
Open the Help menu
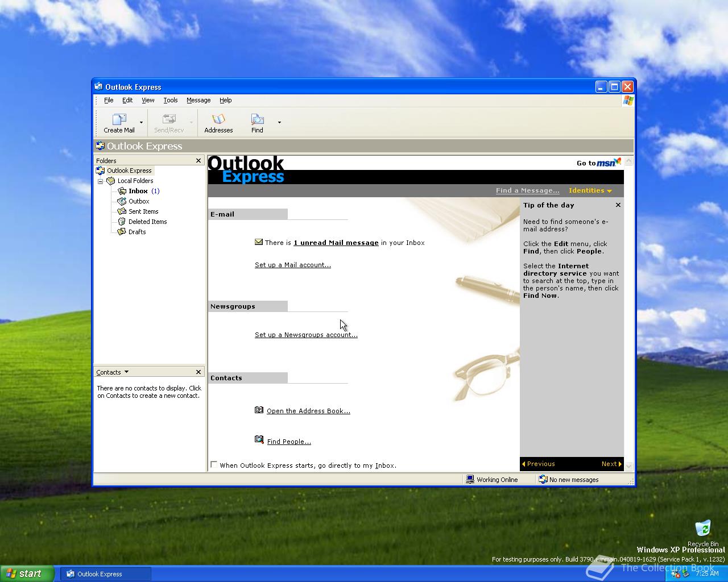pos(226,100)
